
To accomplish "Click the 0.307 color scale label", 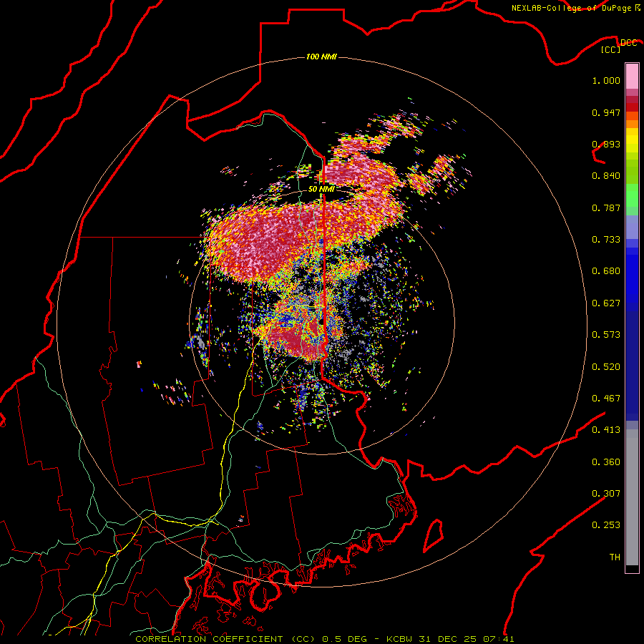I will (x=606, y=494).
